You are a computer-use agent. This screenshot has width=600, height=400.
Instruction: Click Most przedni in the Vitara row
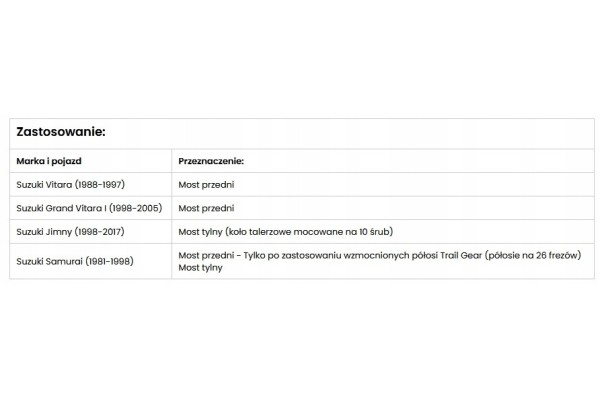coord(206,184)
